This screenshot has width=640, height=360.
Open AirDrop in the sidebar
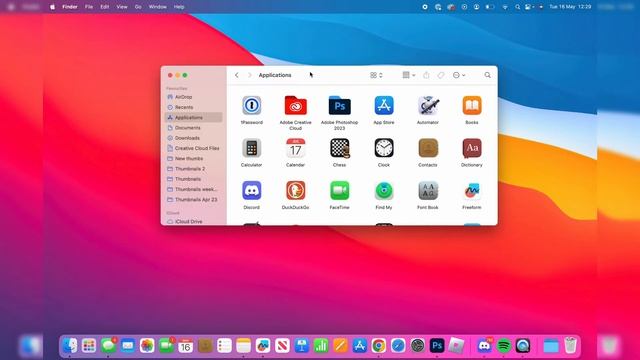coord(194,97)
